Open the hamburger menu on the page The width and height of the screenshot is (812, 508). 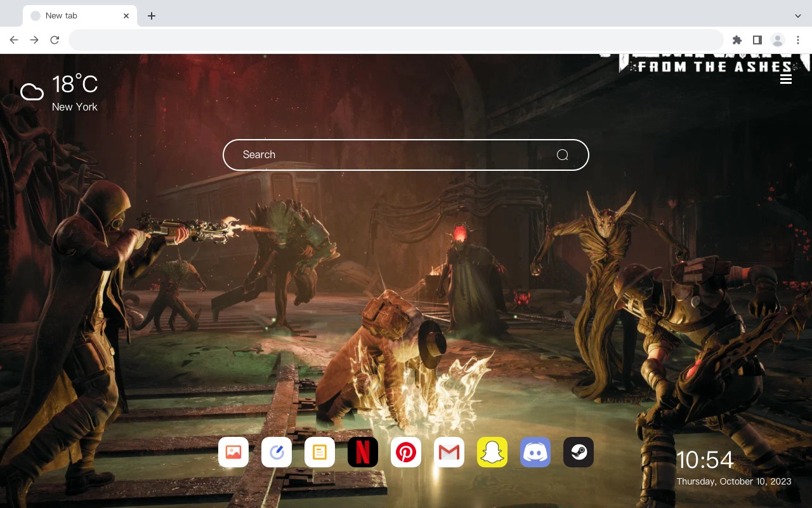[x=786, y=79]
